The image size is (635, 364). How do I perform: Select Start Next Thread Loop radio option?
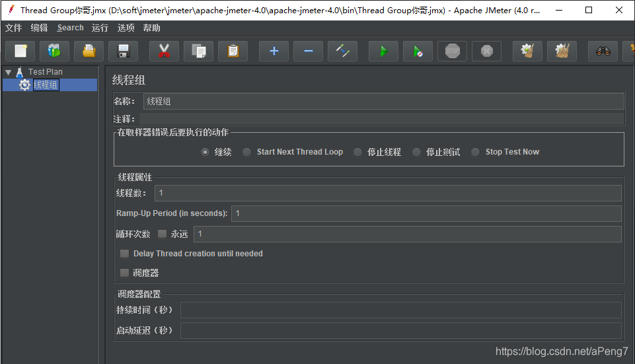[x=246, y=152]
